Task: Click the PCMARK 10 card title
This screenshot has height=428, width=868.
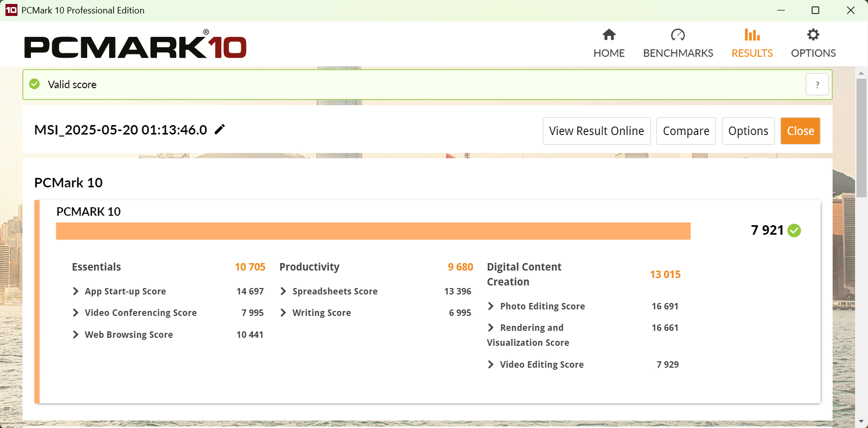Action: click(89, 212)
